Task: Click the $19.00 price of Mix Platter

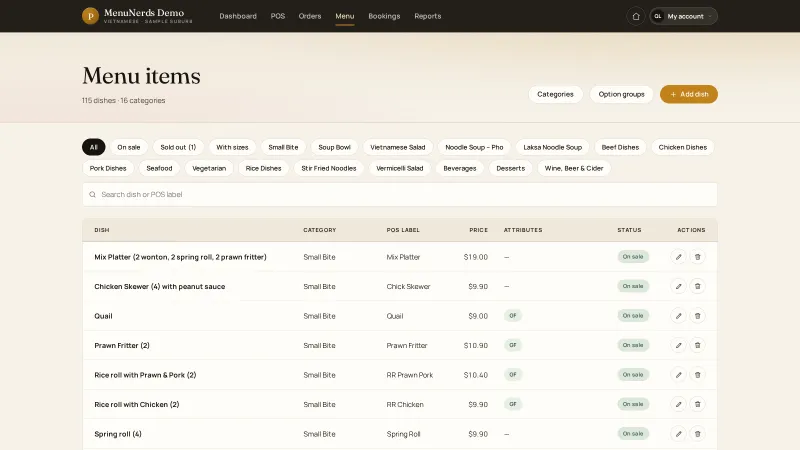Action: (x=476, y=257)
